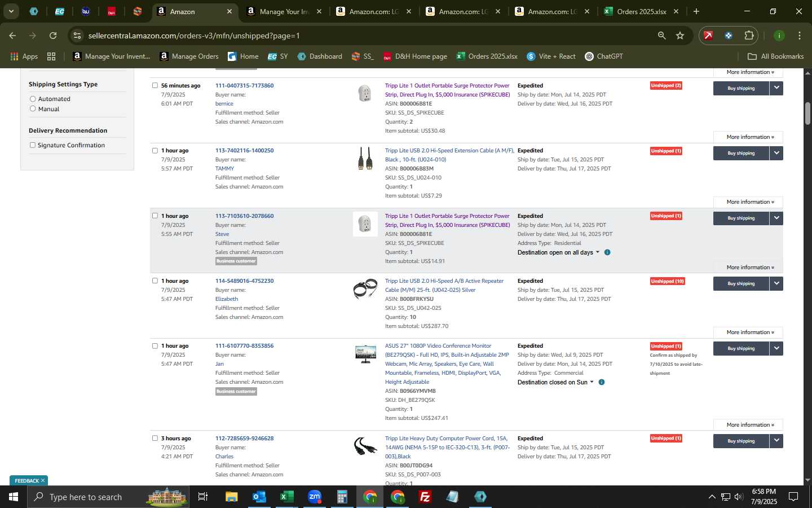The height and width of the screenshot is (508, 812).
Task: Open Outlook from the taskbar
Action: pyautogui.click(x=259, y=497)
